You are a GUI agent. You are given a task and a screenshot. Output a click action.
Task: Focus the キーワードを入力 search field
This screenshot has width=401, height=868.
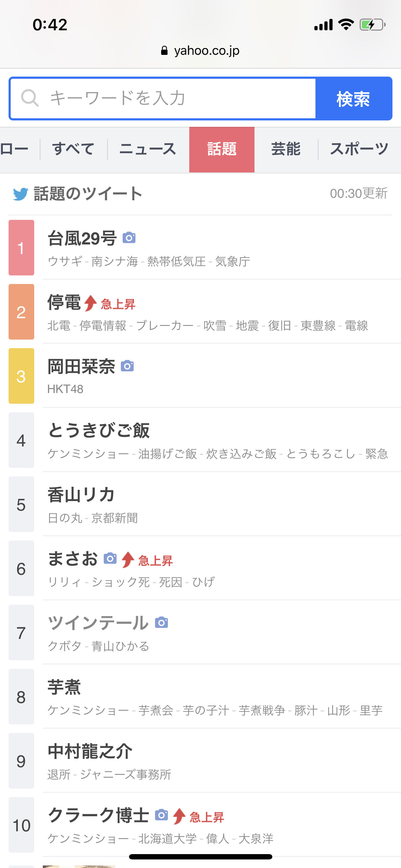point(163,99)
